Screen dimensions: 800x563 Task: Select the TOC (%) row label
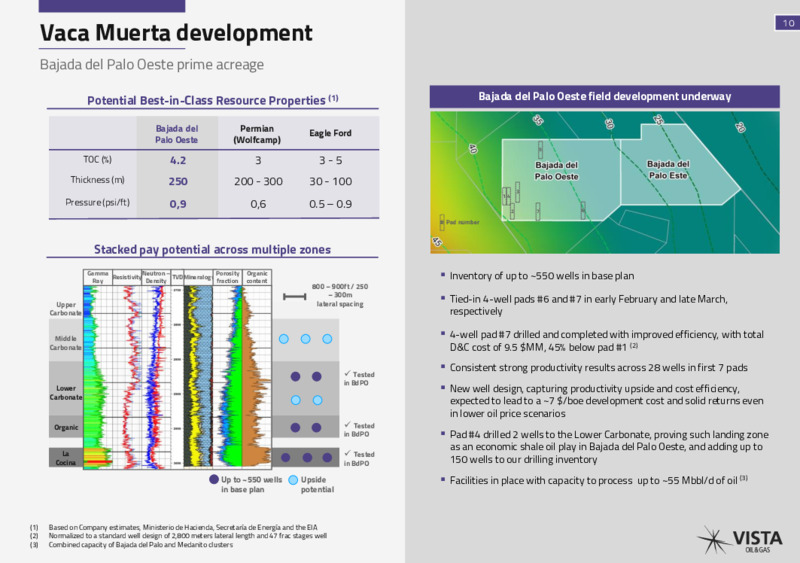click(97, 160)
